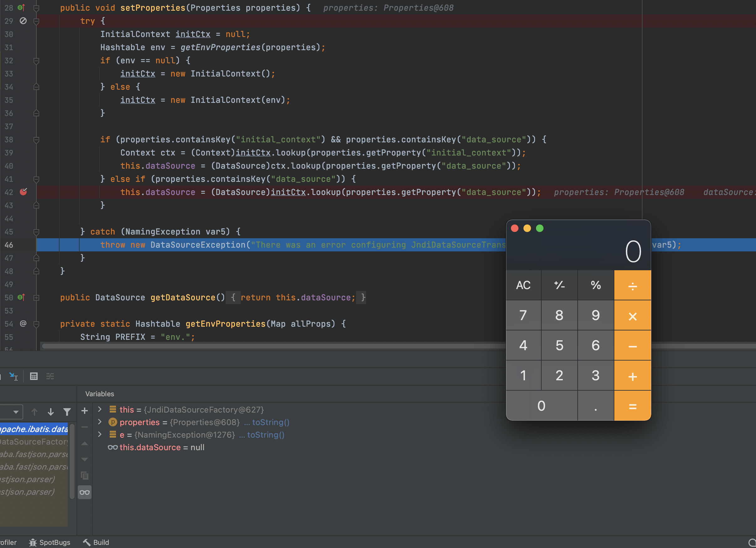756x548 pixels.
Task: Collapse the if block fold on line 32
Action: tap(36, 61)
